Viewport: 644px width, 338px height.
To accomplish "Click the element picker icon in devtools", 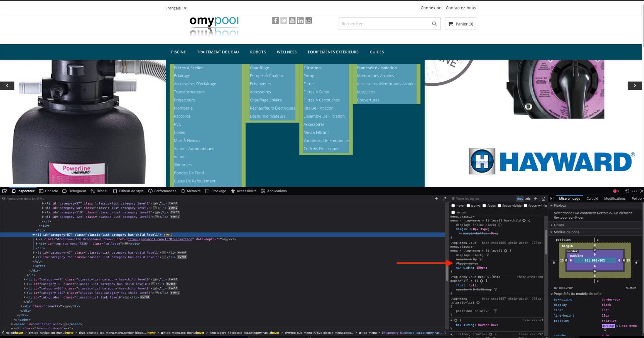I will (x=4, y=191).
